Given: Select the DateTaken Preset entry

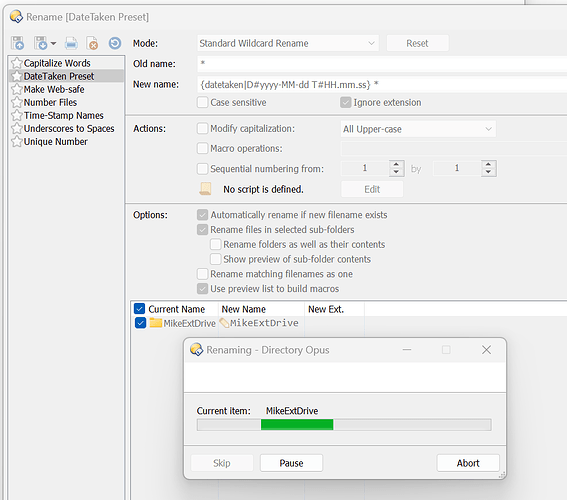Looking at the screenshot, I should (59, 76).
